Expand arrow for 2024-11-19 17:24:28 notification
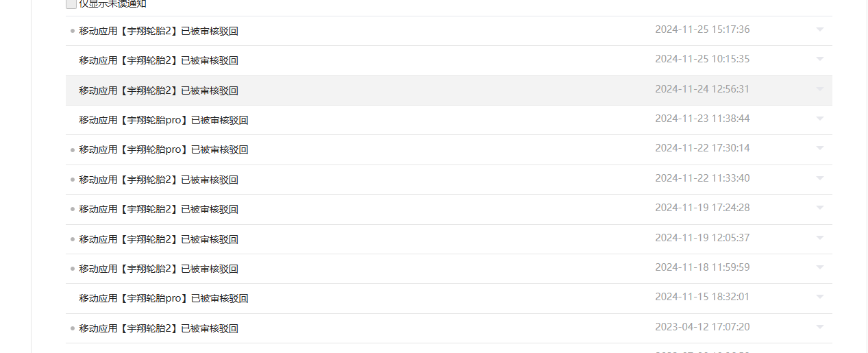Image resolution: width=868 pixels, height=353 pixels. [x=820, y=208]
